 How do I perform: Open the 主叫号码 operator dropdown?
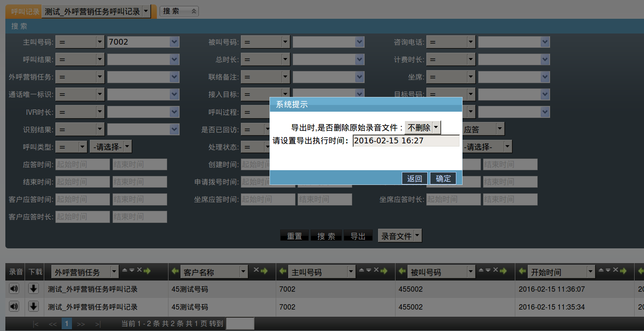100,42
